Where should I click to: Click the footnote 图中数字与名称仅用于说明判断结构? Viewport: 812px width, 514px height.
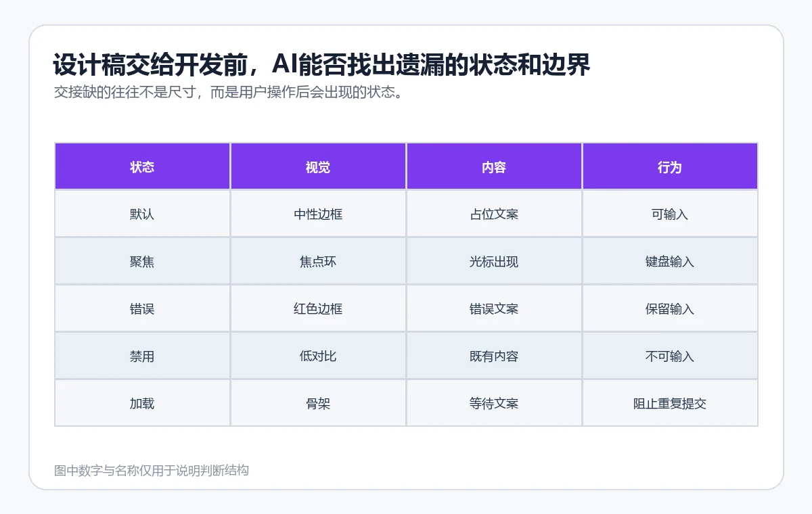click(152, 471)
